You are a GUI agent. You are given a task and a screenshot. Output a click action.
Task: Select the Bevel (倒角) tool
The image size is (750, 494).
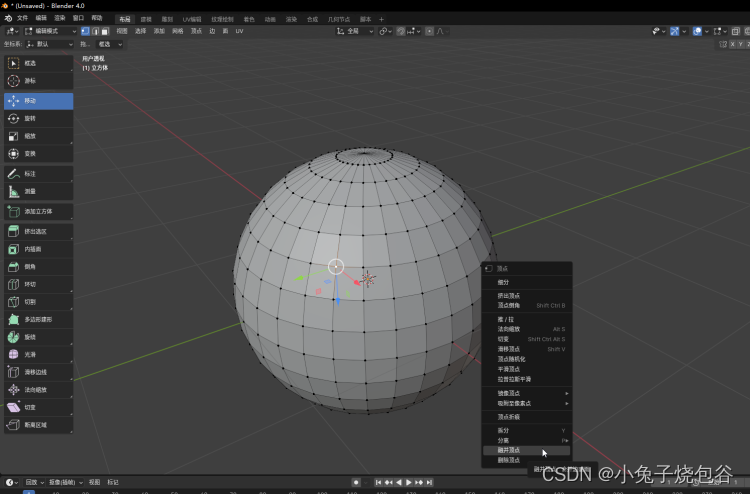(38, 267)
